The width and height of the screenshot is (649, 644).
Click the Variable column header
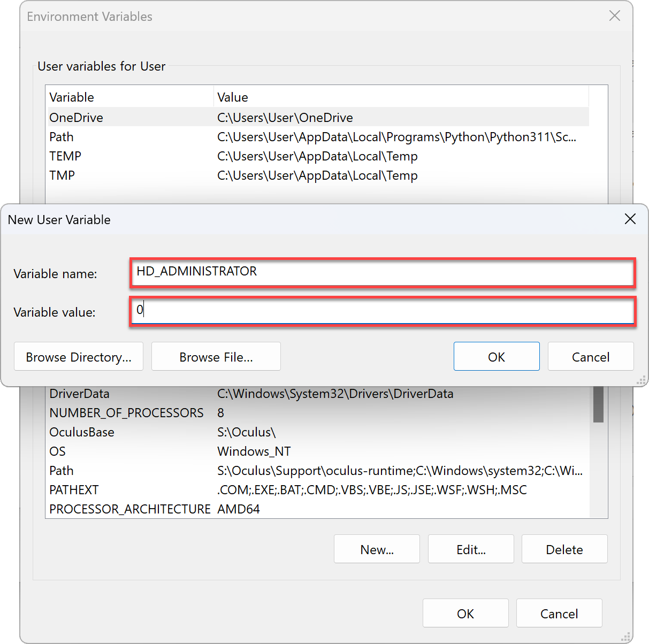tap(72, 97)
